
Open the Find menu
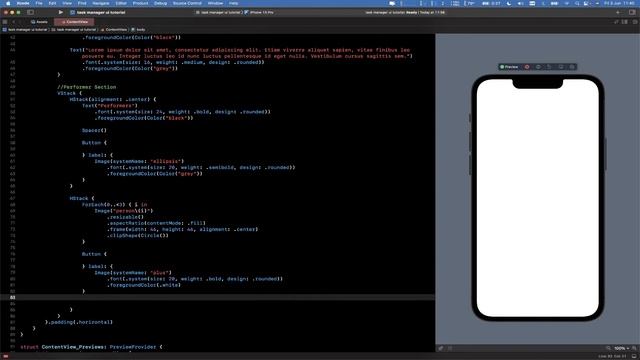(x=82, y=3)
